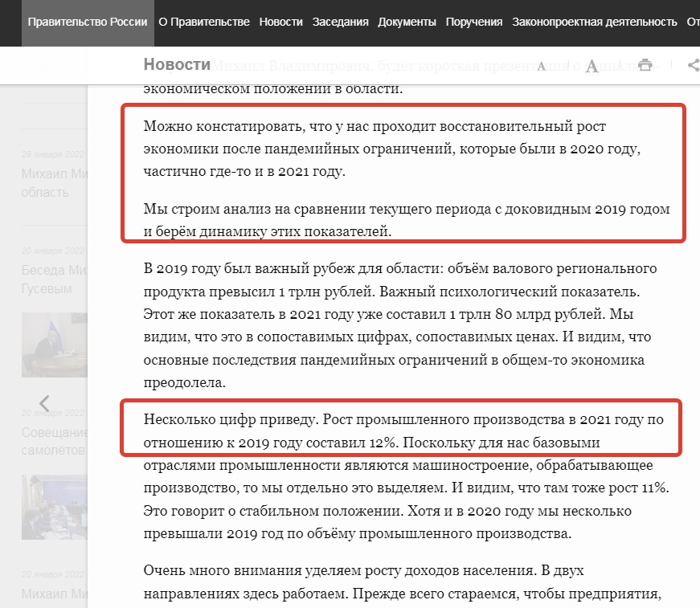
Task: Open sidebar photo of the seated official
Action: click(55, 345)
